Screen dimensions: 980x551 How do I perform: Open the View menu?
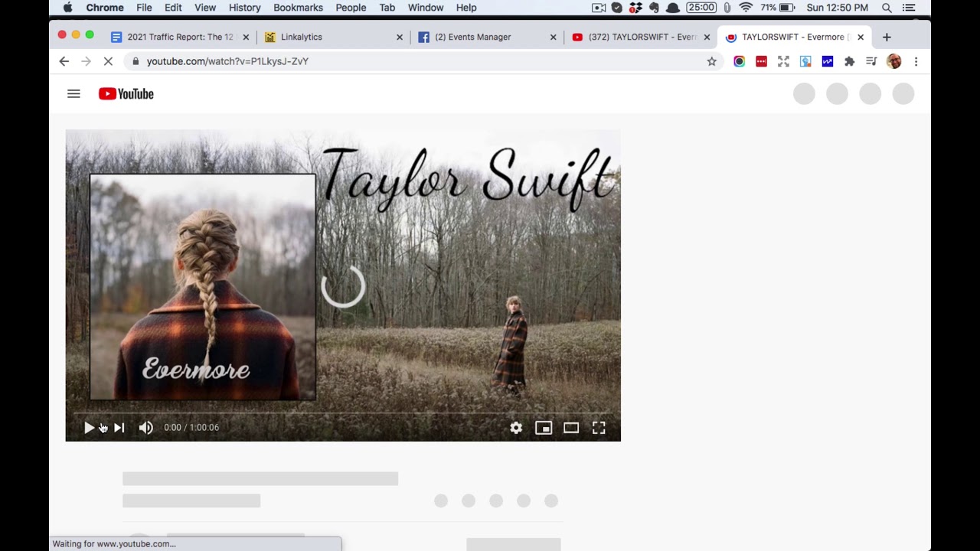[205, 8]
